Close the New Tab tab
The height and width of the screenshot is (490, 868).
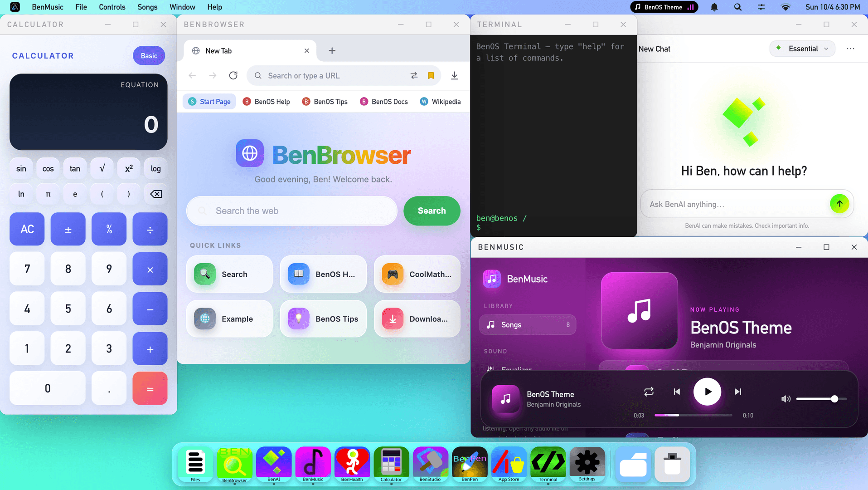click(307, 51)
